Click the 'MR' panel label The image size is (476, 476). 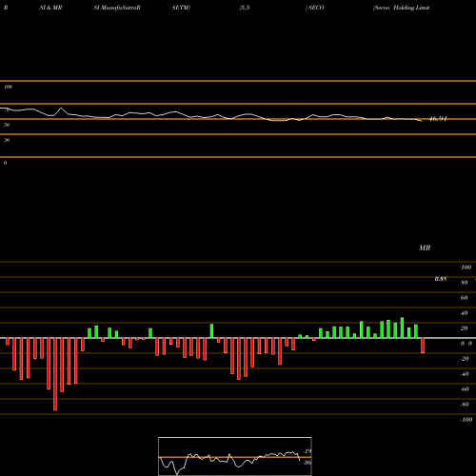425,248
